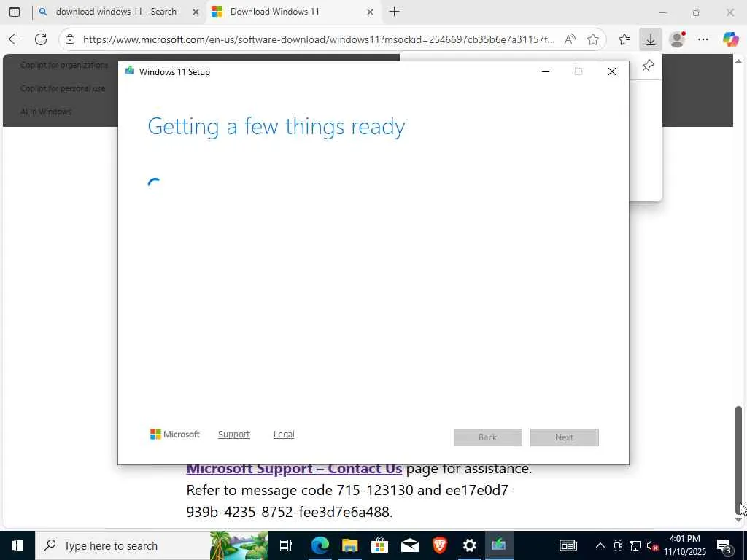This screenshot has height=560, width=747.
Task: Open News and interests widget
Action: 568,545
